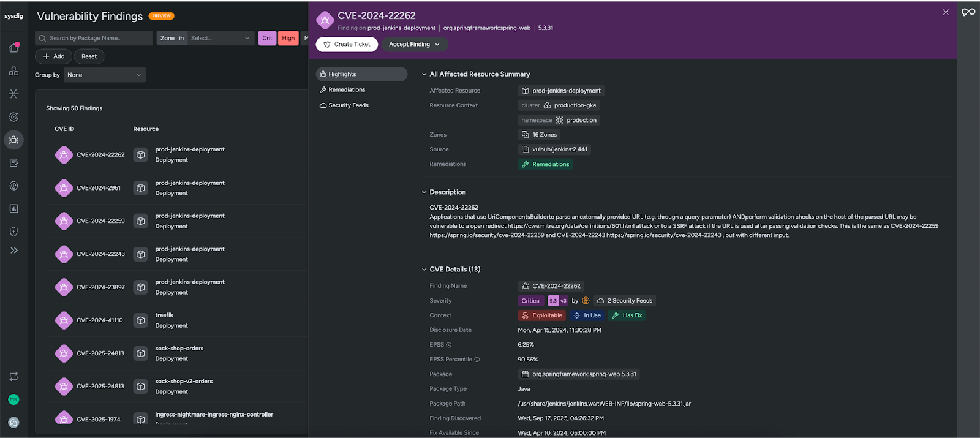Screen dimensions: 980x438
Task: Open the Accept Finding dropdown
Action: [x=414, y=45]
